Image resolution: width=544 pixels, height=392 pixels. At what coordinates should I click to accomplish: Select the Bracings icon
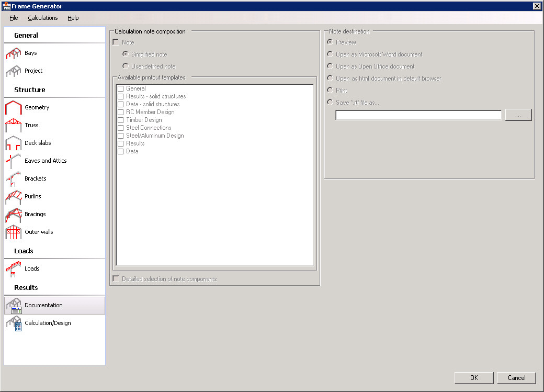click(x=13, y=215)
